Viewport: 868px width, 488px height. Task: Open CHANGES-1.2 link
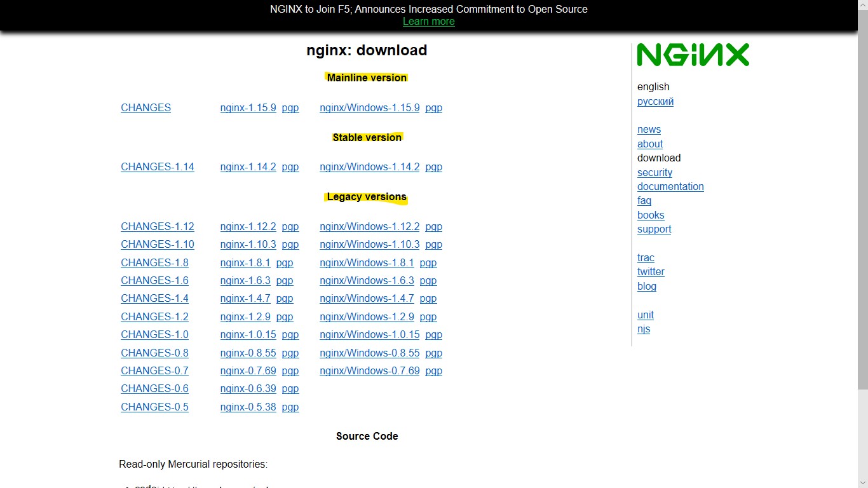click(155, 317)
